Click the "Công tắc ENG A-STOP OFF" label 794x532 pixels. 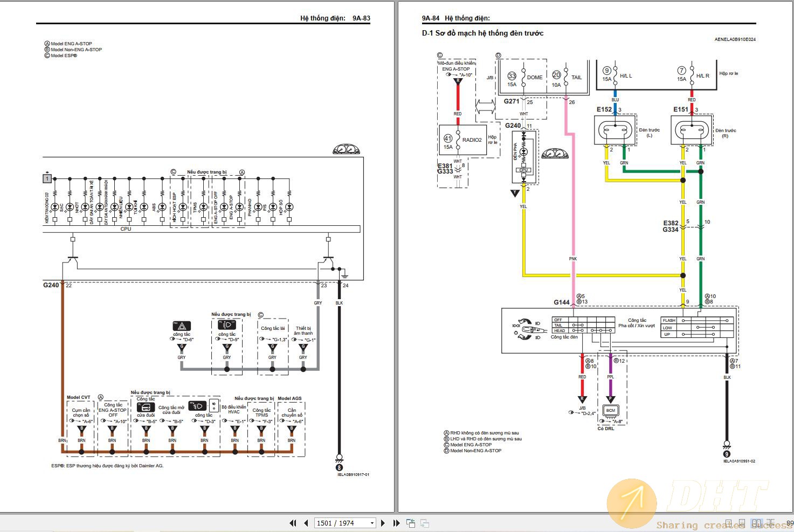(112, 410)
